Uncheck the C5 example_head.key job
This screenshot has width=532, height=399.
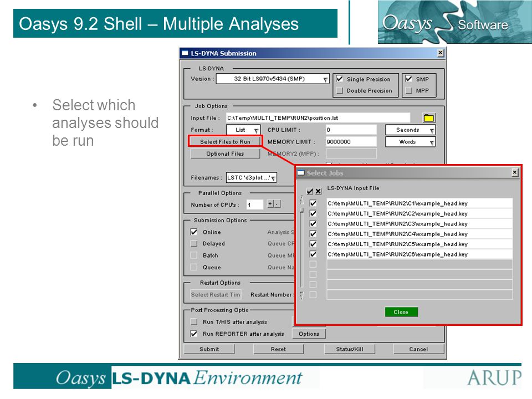pyautogui.click(x=313, y=244)
